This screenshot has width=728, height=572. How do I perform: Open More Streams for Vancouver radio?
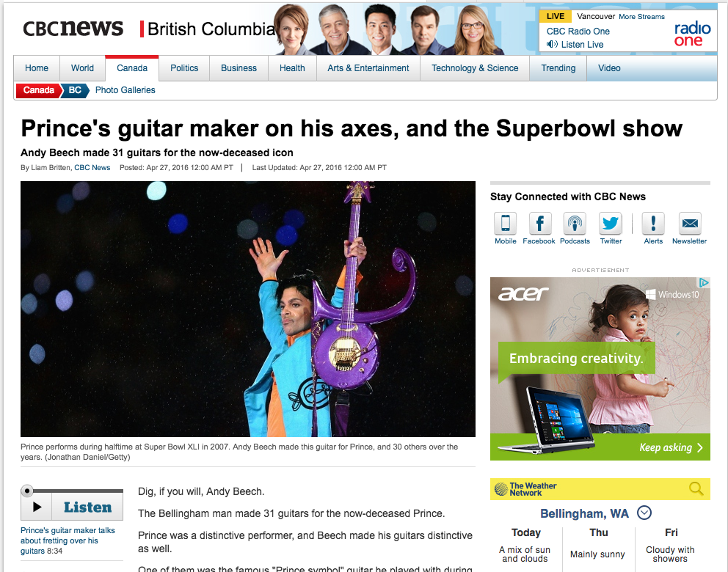click(x=641, y=17)
